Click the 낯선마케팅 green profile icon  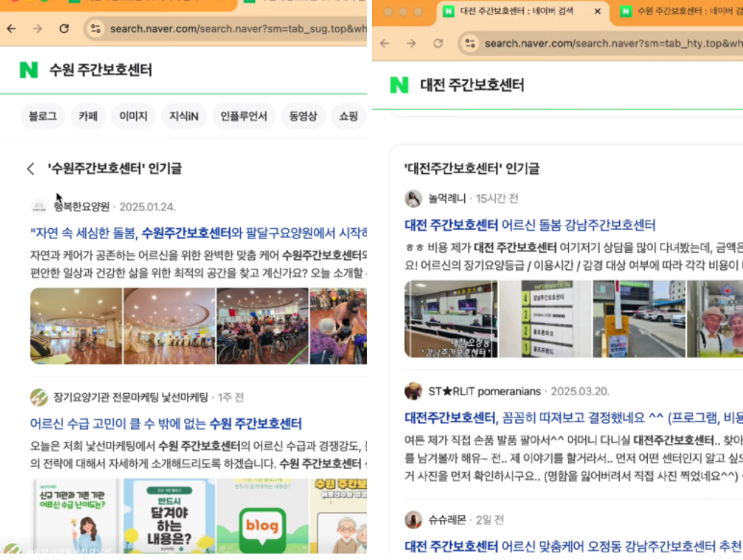(x=39, y=397)
